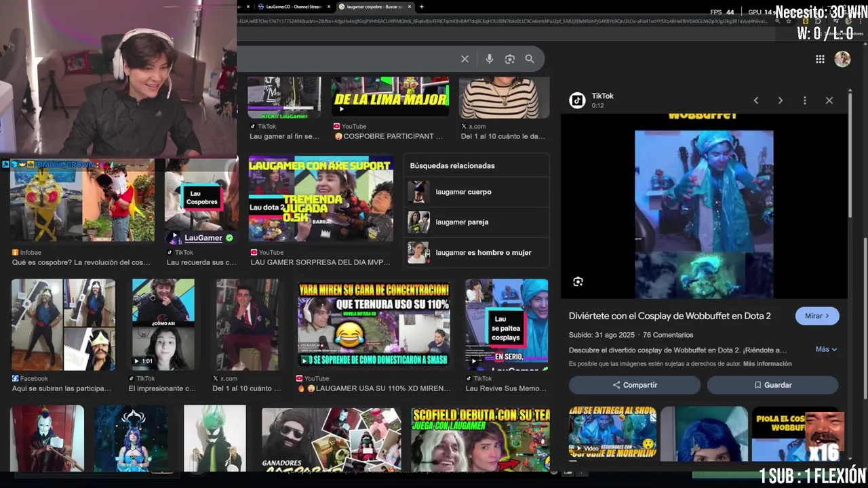Open title Diviértete con el Cosplay de Wobbuffet

pyautogui.click(x=669, y=316)
